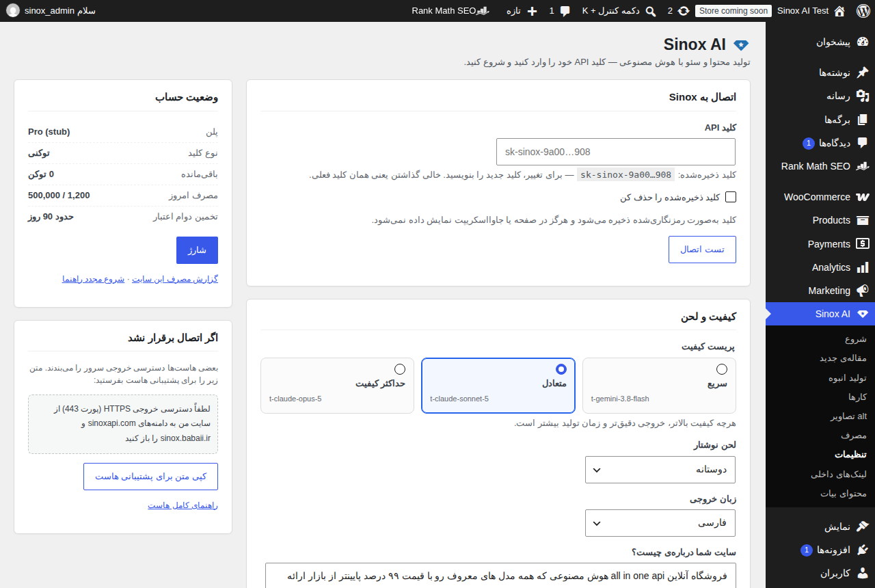
Task: Click the home icon beside Sinox AI Test
Action: [840, 11]
